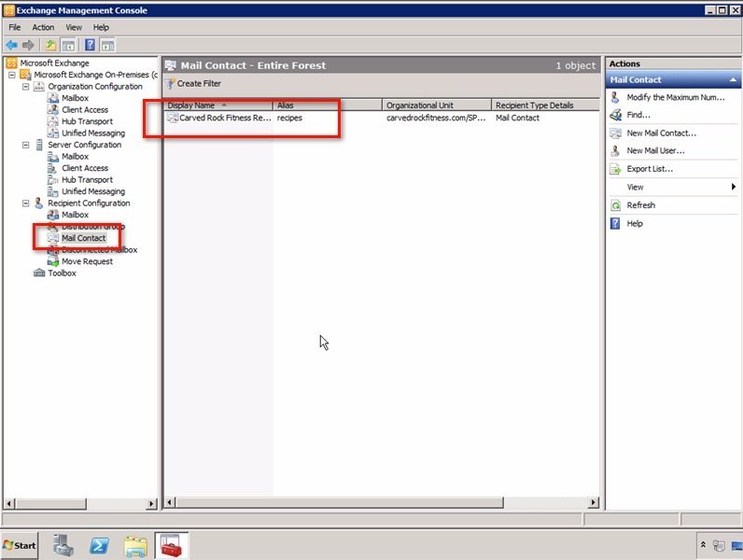Open Client Access under Organization Configuration
Screen dimensions: 743x560
pos(85,110)
